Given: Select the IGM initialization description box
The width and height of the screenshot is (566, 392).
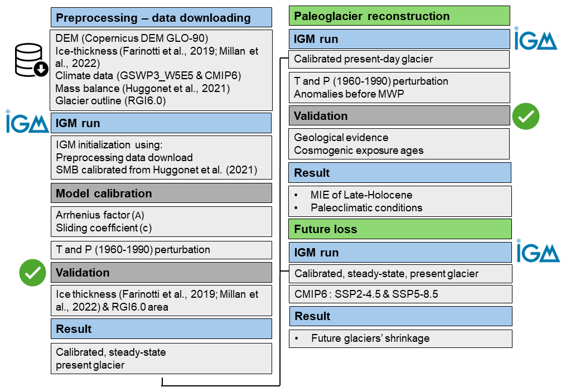Looking at the screenshot, I should click(x=161, y=157).
